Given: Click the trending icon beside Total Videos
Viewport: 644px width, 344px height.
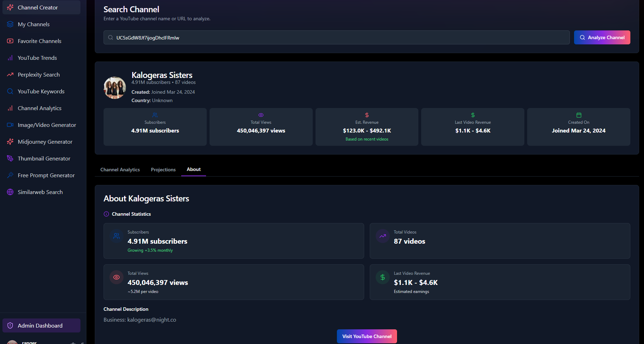Looking at the screenshot, I should (x=383, y=236).
